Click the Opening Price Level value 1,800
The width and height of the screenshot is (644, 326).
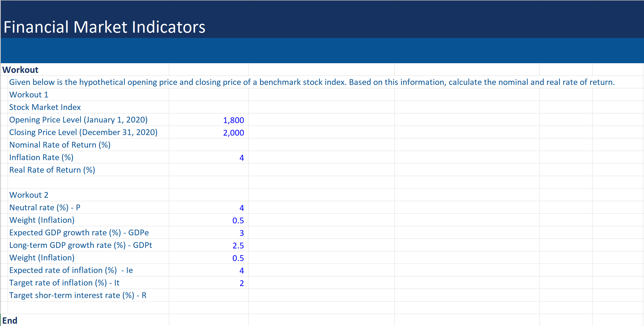click(x=233, y=120)
